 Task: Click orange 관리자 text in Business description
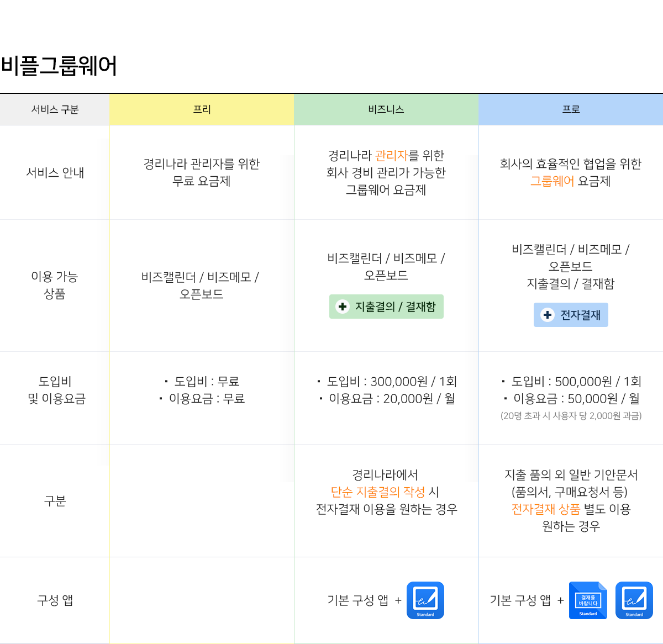(391, 156)
